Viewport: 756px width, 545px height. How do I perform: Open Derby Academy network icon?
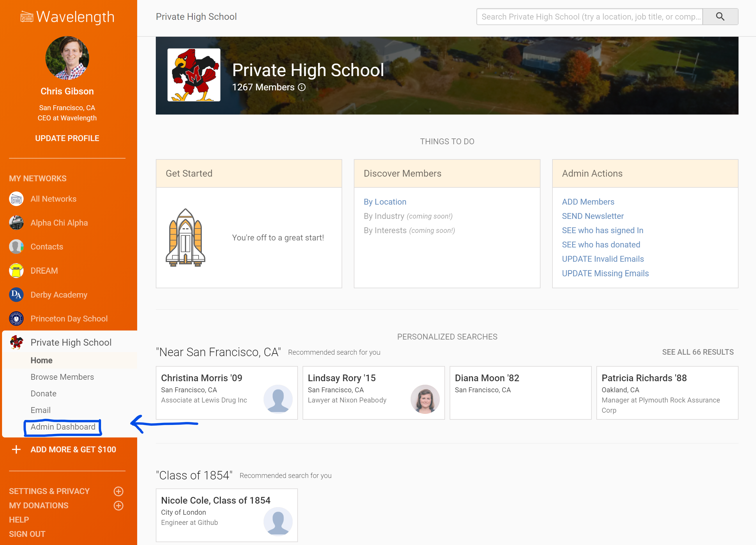(16, 295)
